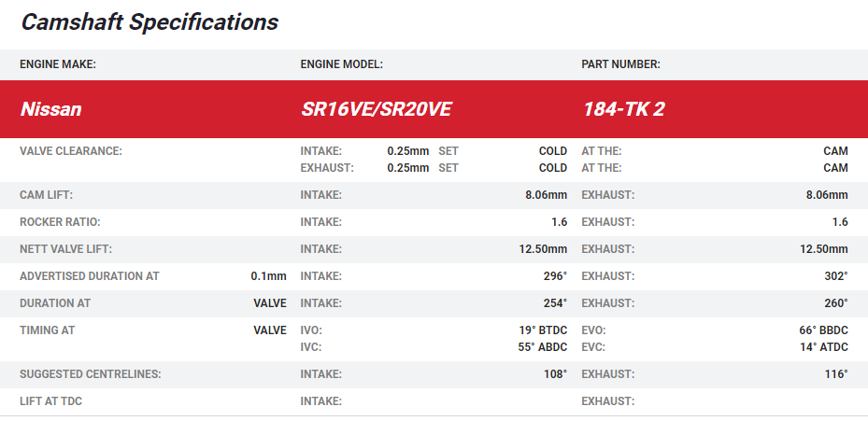The image size is (868, 421).
Task: Select part number 184-TK 2
Action: (x=623, y=109)
